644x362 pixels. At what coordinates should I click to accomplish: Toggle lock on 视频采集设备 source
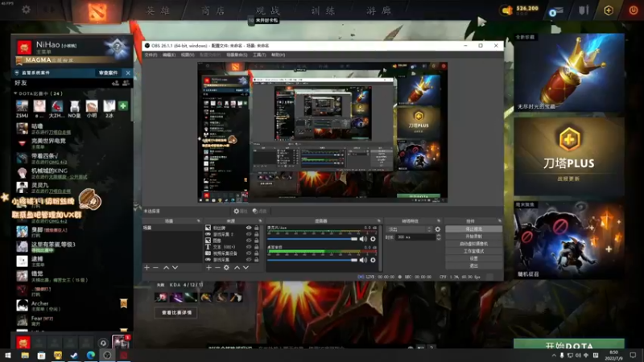[x=256, y=253]
